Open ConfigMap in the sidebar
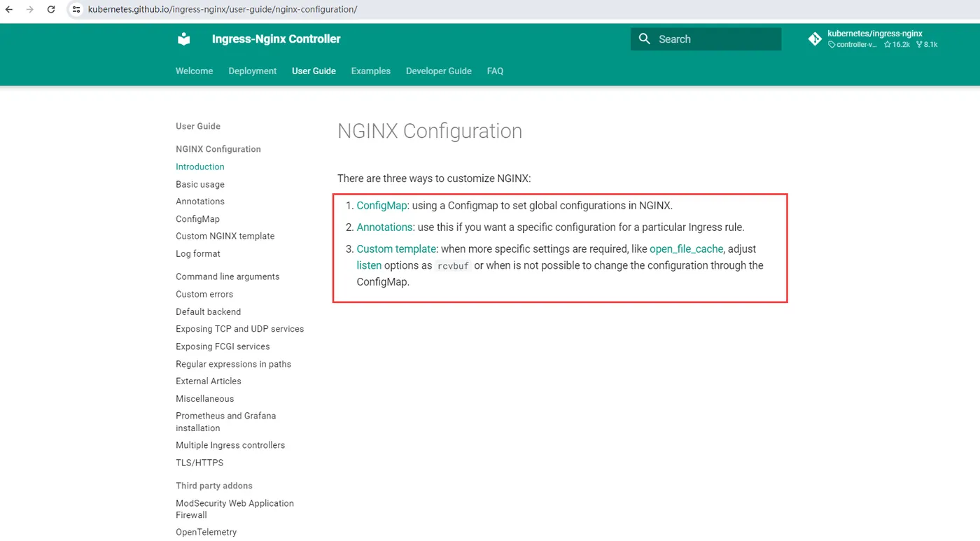The width and height of the screenshot is (980, 541). pyautogui.click(x=197, y=219)
